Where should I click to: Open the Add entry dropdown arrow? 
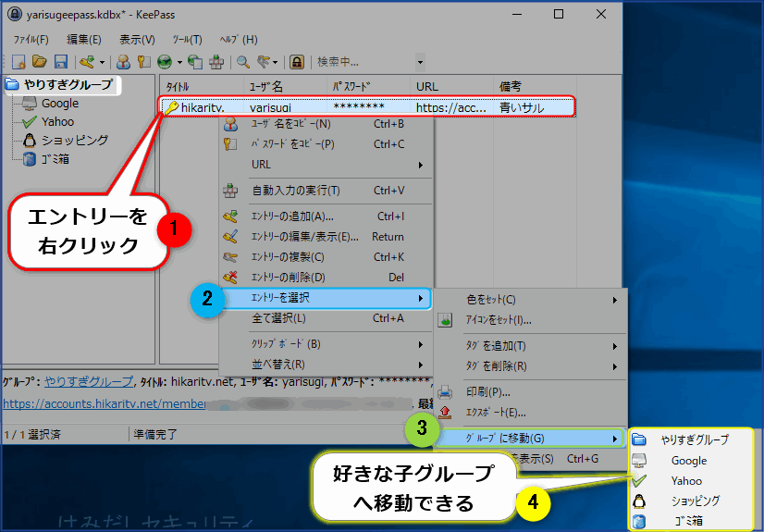tap(102, 62)
